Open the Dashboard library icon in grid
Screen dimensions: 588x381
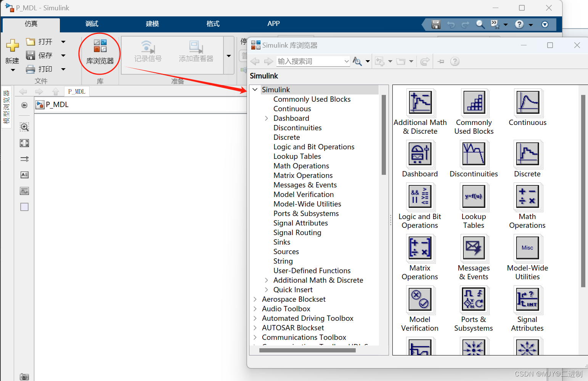(420, 154)
